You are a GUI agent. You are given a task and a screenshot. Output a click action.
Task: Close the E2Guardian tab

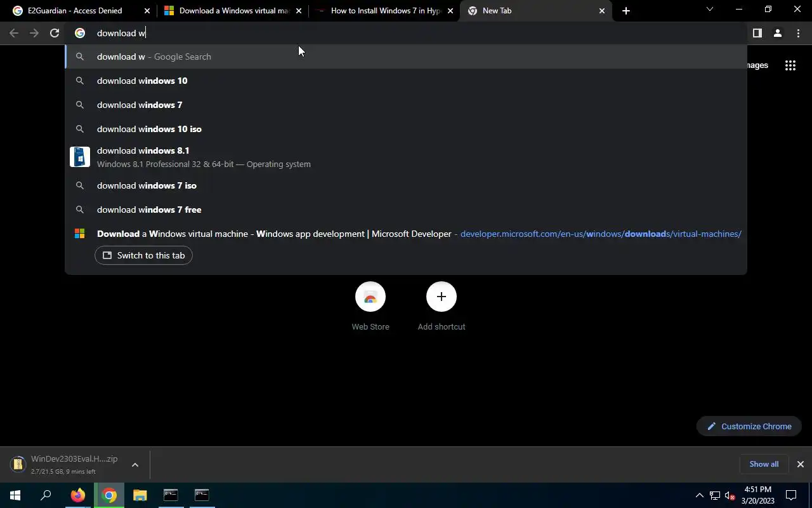147,11
